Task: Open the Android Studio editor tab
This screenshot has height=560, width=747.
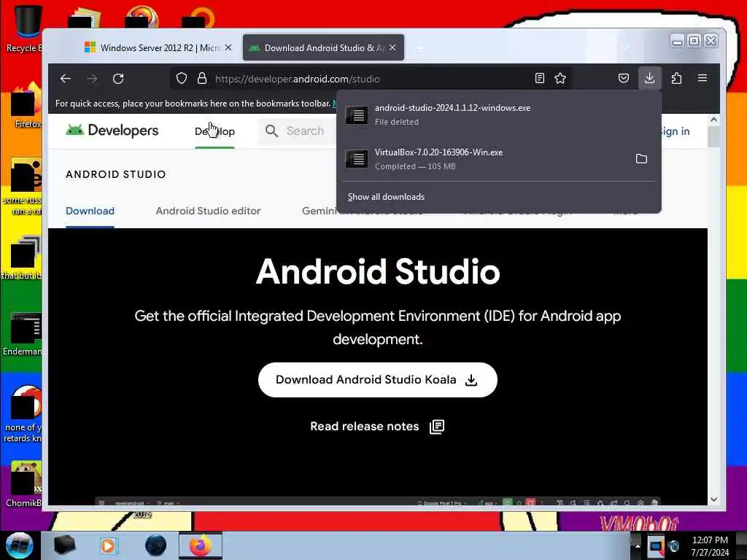Action: pos(208,211)
